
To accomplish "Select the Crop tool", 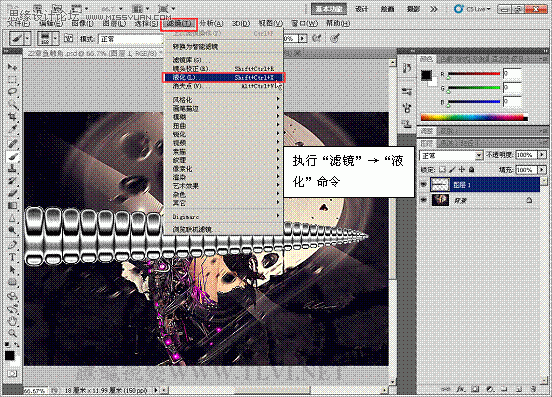I will click(12, 117).
